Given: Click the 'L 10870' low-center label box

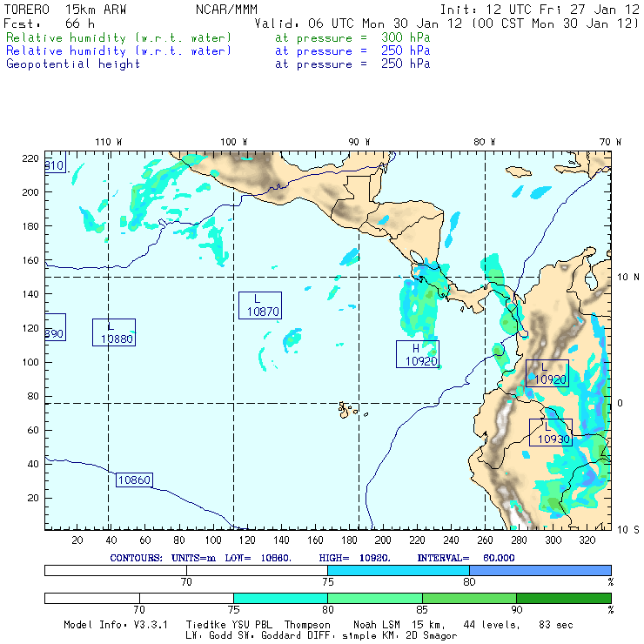Looking at the screenshot, I should 260,305.
